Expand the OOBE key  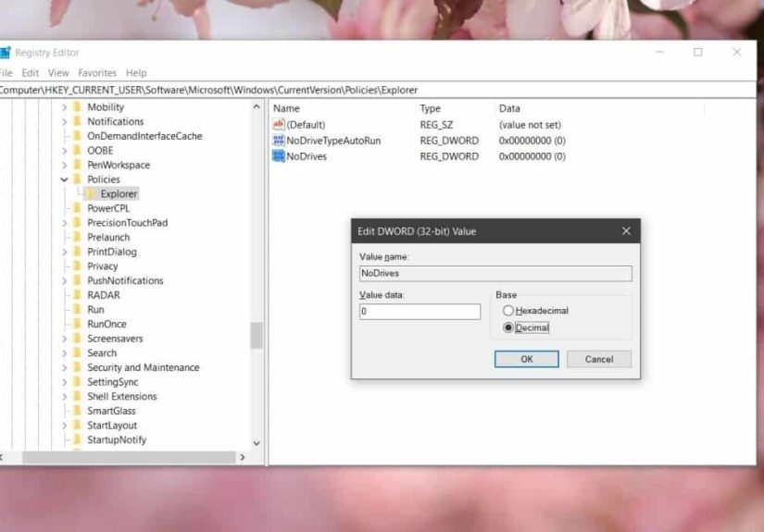pos(64,151)
